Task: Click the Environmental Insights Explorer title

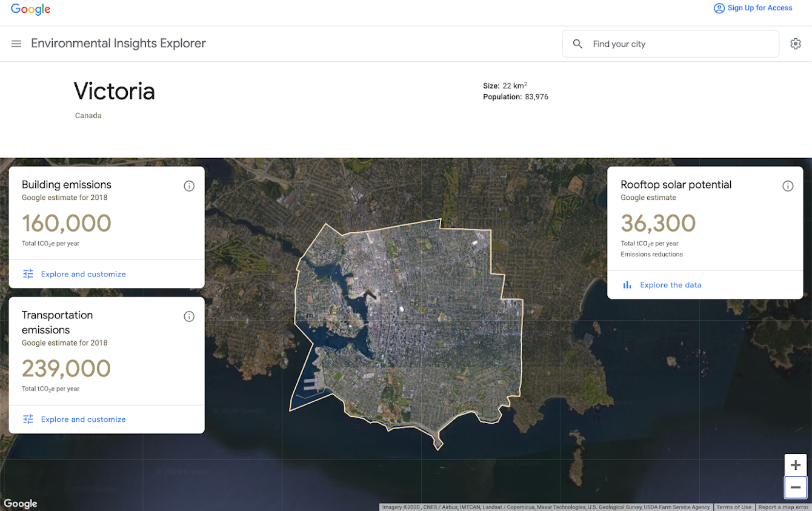Action: [x=119, y=44]
